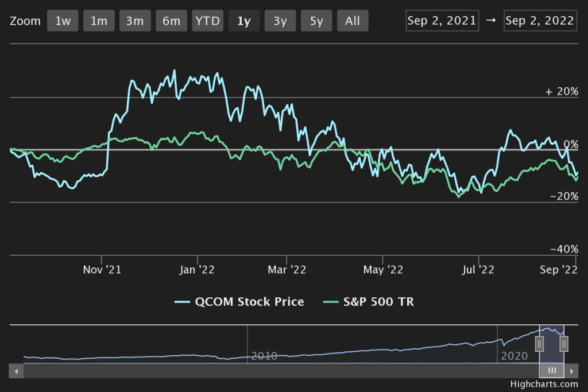Click the end date field Sep 2, 2022
The width and height of the screenshot is (588, 392).
click(x=540, y=21)
